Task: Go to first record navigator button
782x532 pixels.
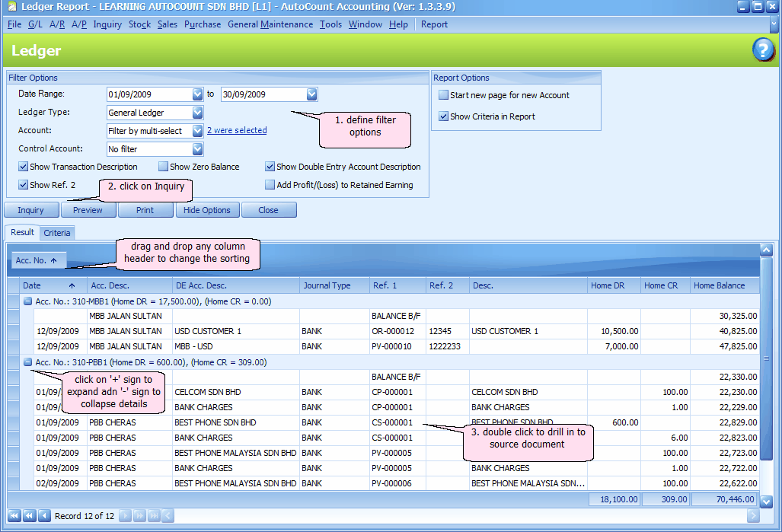Action: 14,515
